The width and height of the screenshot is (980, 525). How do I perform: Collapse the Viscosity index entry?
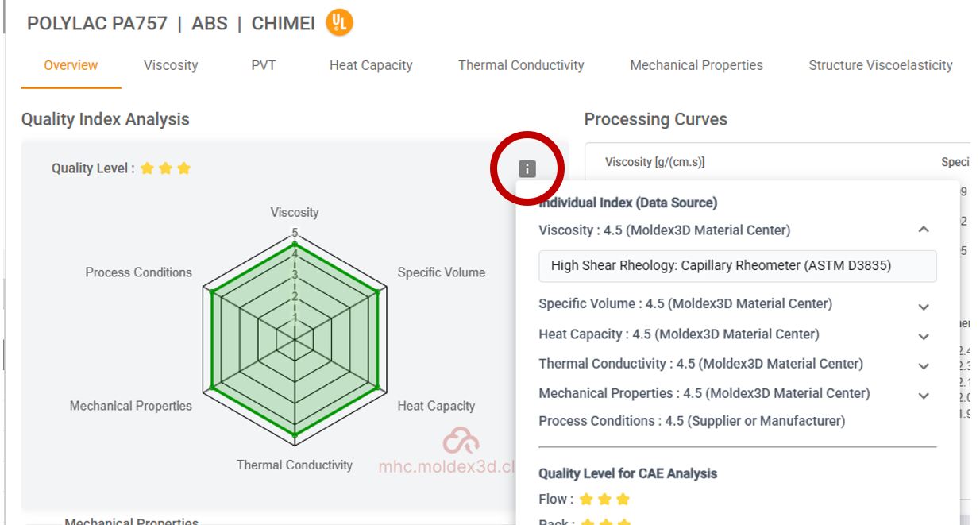tap(924, 230)
